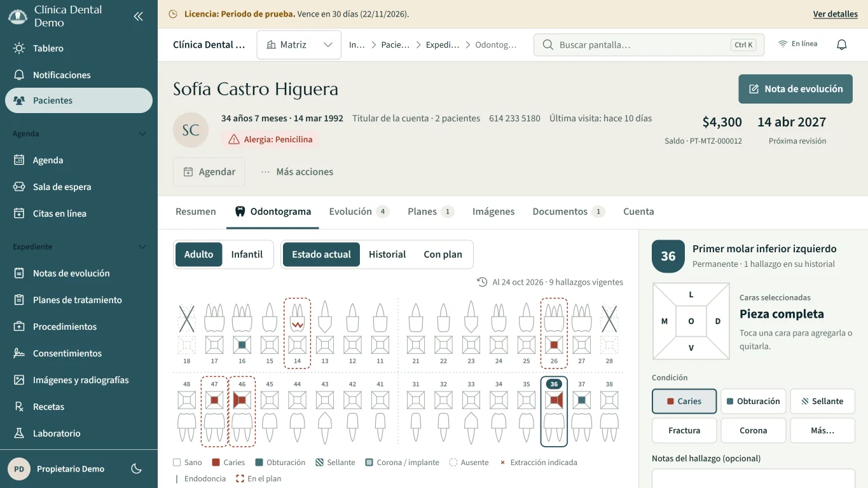Open Más acciones menu
This screenshot has width=868, height=488.
[297, 172]
